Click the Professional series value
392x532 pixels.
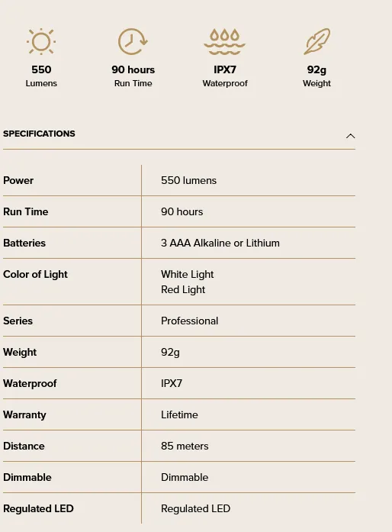coord(189,321)
